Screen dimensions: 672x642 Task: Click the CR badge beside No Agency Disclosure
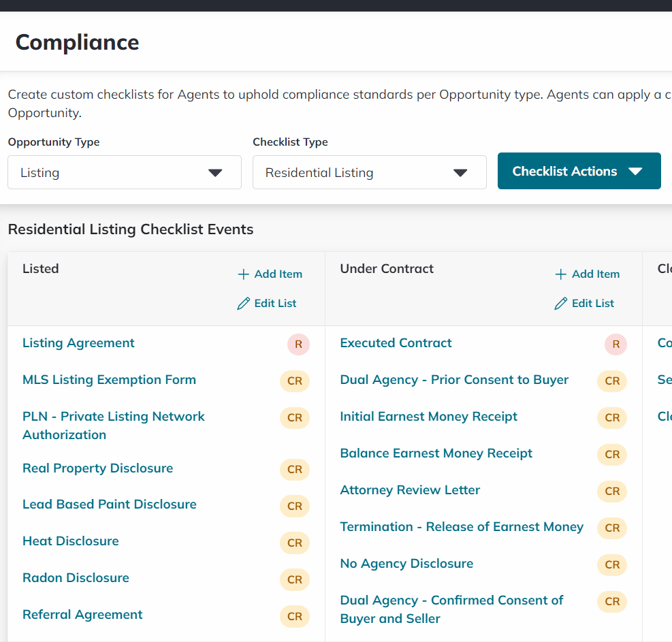click(x=611, y=565)
